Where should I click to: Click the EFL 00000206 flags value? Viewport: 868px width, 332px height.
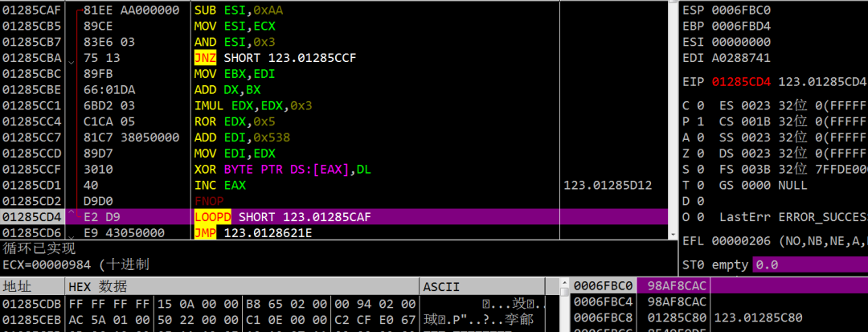[741, 240]
